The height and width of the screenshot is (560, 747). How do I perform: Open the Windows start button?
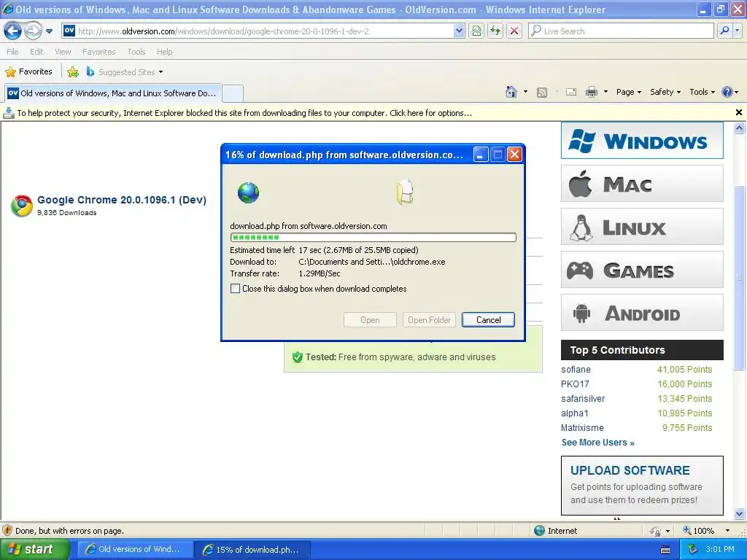(34, 550)
